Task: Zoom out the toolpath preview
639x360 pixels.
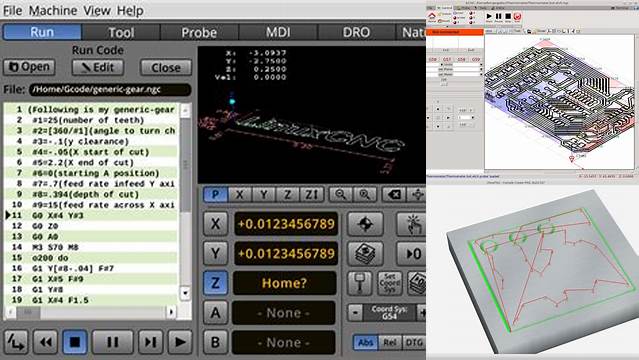Action: coord(340,194)
